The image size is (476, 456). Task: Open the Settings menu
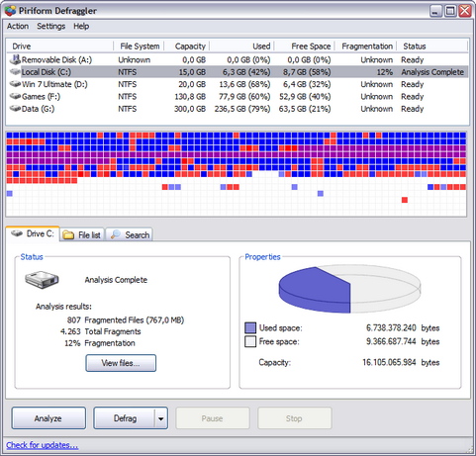pos(51,26)
